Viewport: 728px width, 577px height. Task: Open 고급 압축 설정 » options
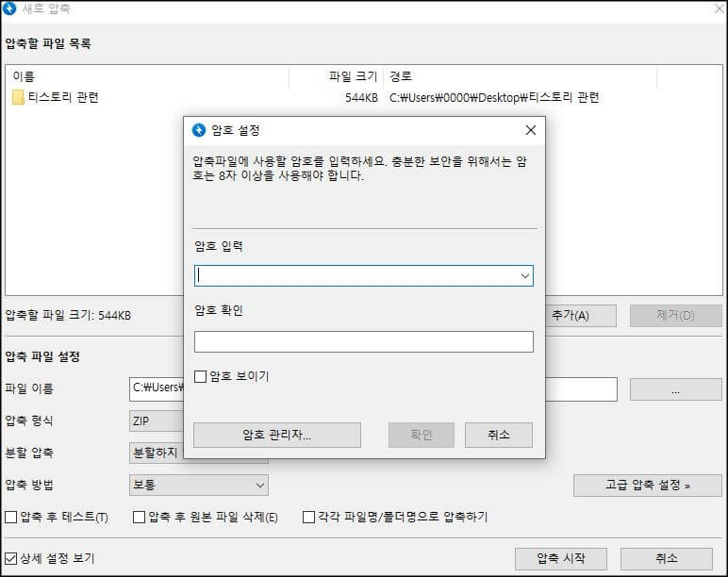coord(647,486)
